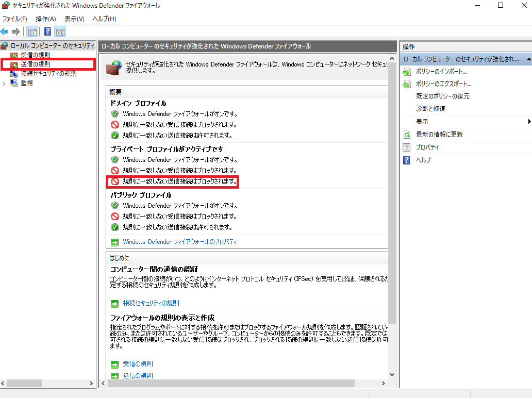Click the refresh icon beside 最新の情報に更新
Screen dimensions: 532x398
coord(406,135)
